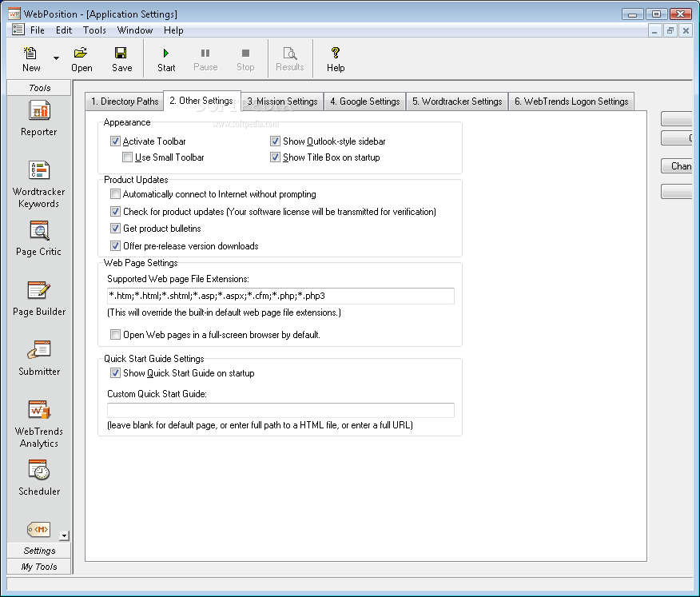
Task: Toggle Get product bulletins checkbox
Action: (115, 229)
